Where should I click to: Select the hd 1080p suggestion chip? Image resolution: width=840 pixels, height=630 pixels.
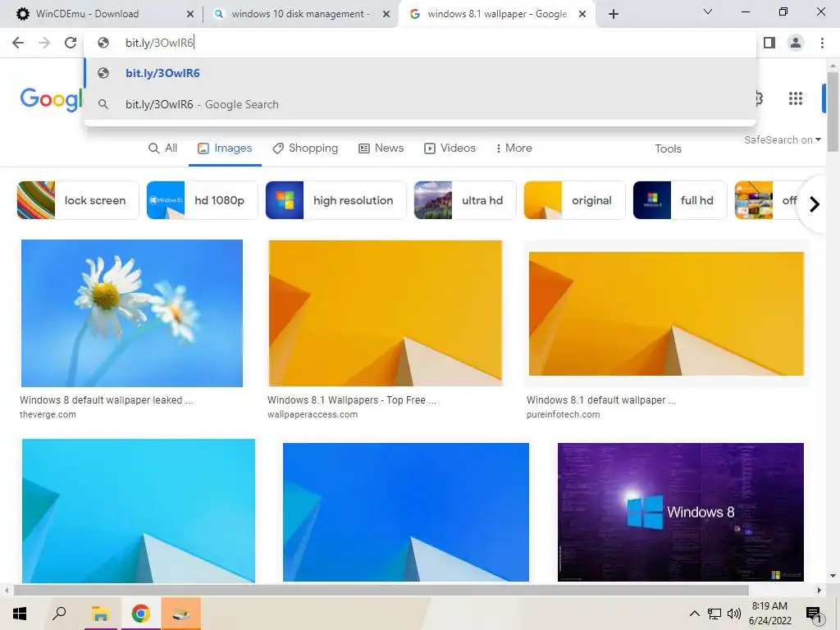(202, 200)
